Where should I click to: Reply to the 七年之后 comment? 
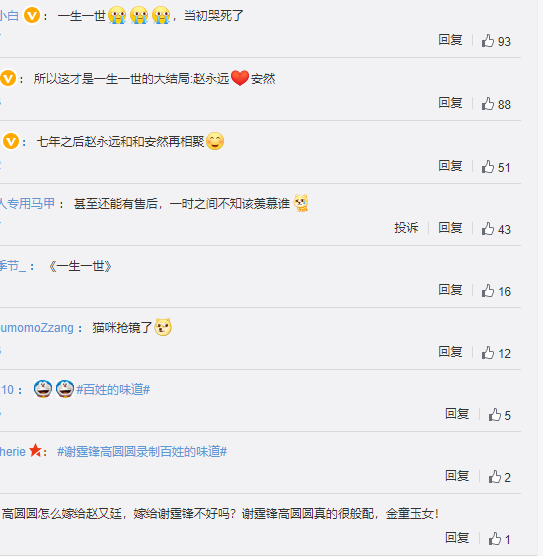450,166
